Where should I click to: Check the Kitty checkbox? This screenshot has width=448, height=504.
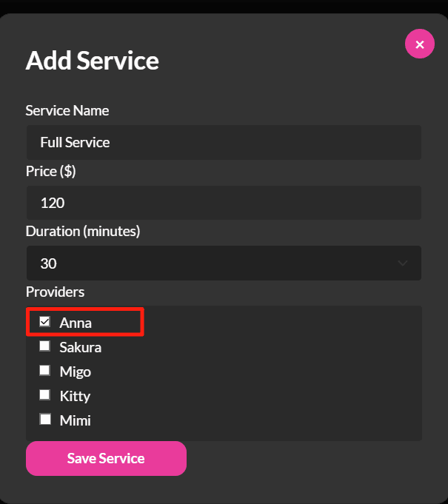[x=45, y=395]
